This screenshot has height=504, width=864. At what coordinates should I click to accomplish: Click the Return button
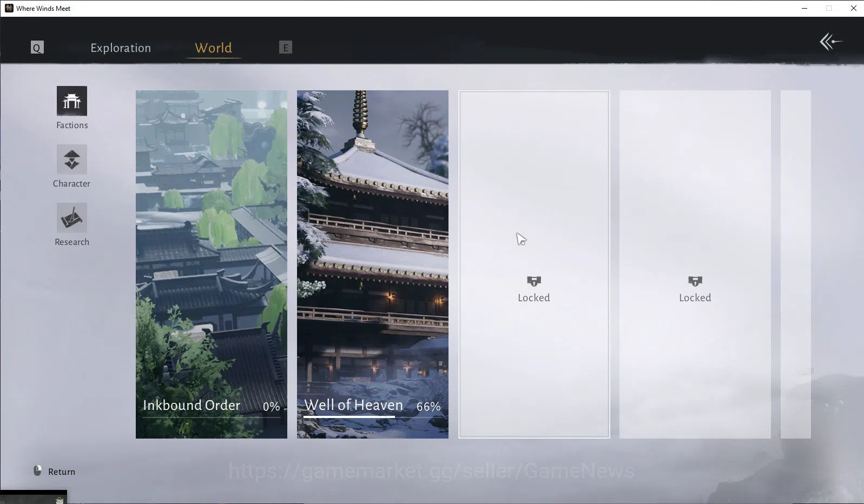(x=55, y=472)
